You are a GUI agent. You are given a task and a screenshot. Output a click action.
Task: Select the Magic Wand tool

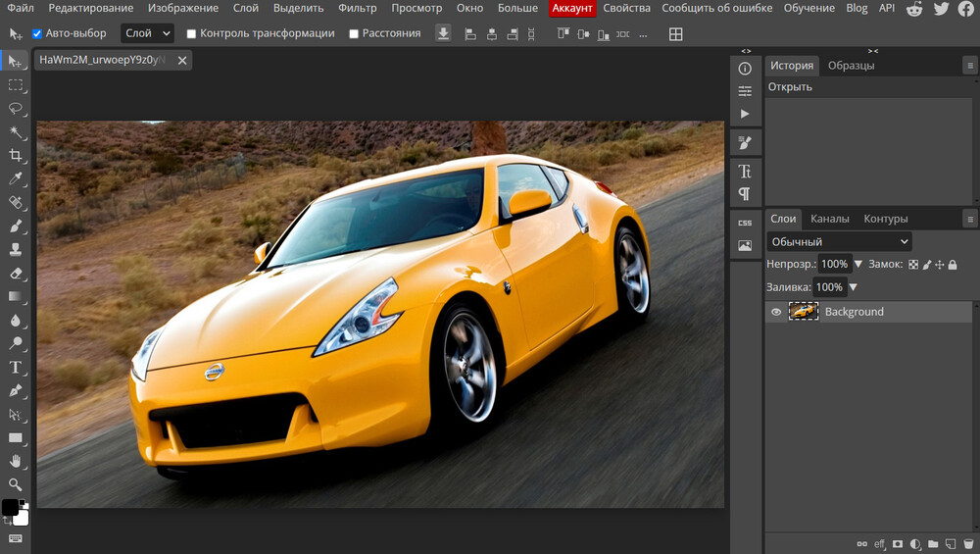point(16,132)
